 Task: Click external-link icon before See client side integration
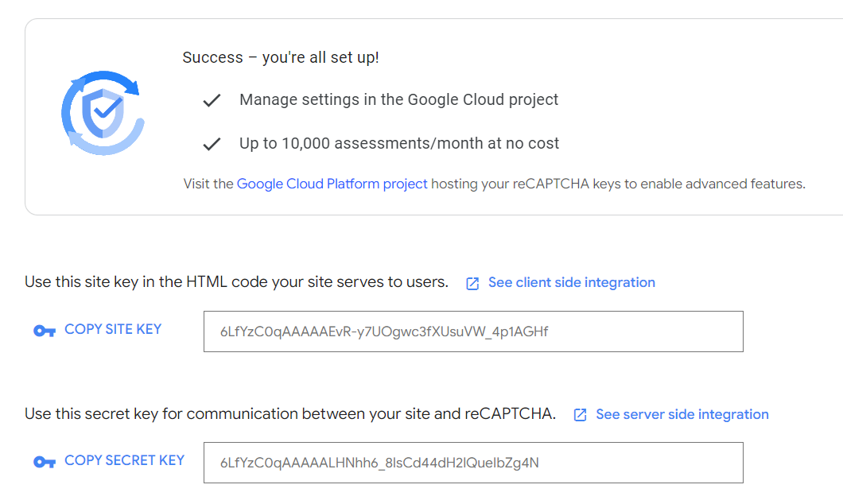pyautogui.click(x=472, y=284)
